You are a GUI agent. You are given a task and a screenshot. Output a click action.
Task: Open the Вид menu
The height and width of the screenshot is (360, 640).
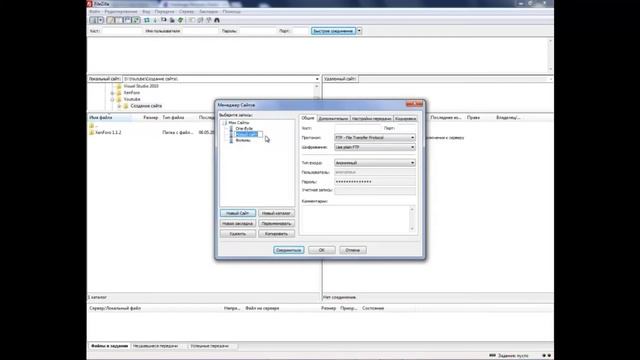tap(146, 11)
